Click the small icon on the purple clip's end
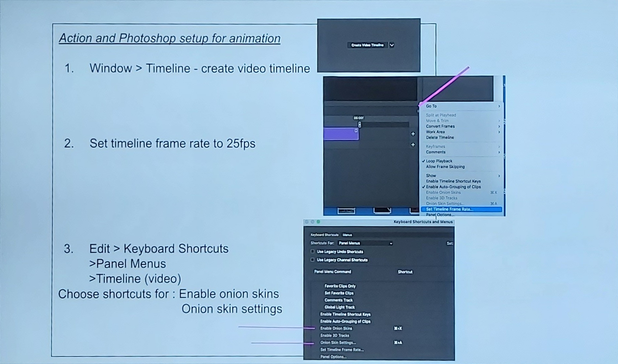The image size is (618, 364). 356,131
